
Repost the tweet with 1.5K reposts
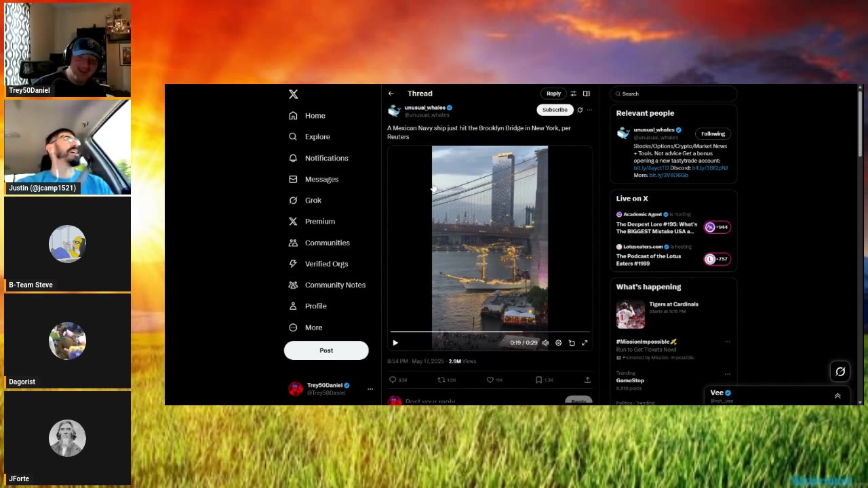[x=447, y=380]
